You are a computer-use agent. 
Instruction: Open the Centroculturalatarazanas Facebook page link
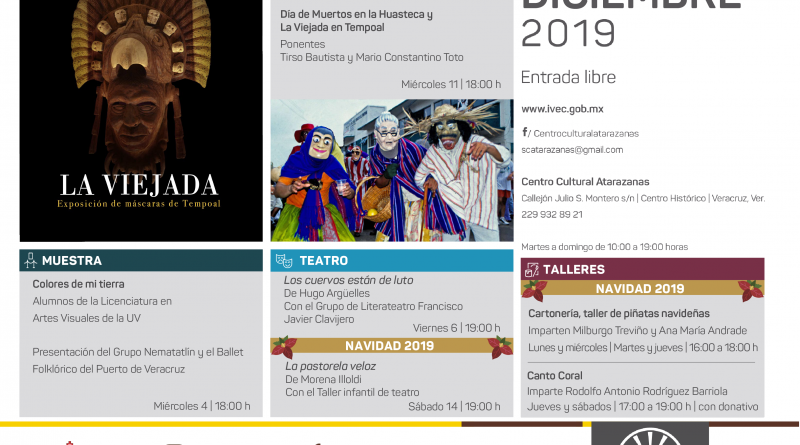586,134
